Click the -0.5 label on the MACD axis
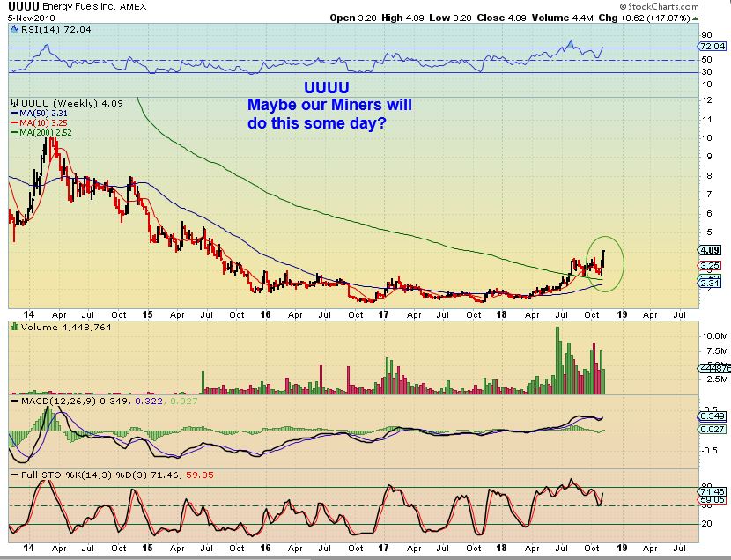 click(x=710, y=451)
